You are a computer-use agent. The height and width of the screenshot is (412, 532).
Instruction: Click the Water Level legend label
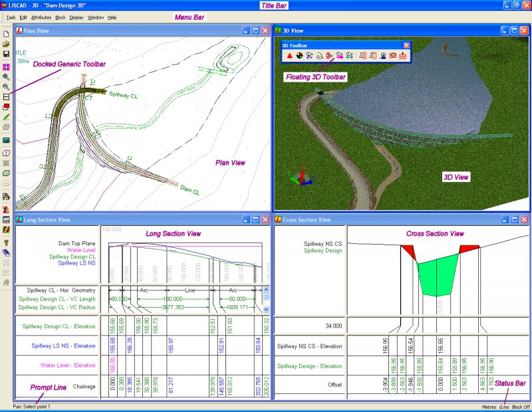[x=81, y=250]
